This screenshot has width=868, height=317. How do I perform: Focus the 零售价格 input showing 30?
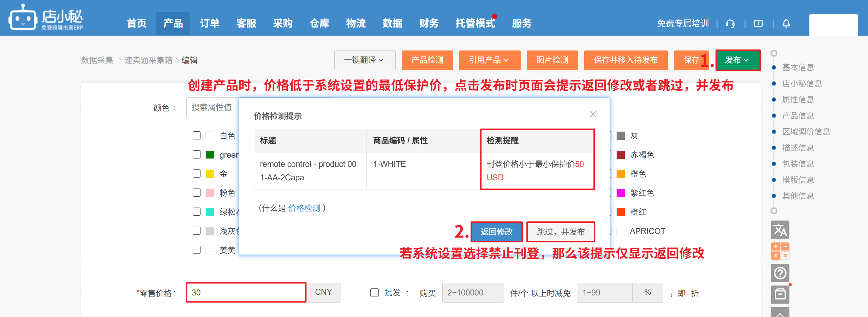tap(246, 293)
